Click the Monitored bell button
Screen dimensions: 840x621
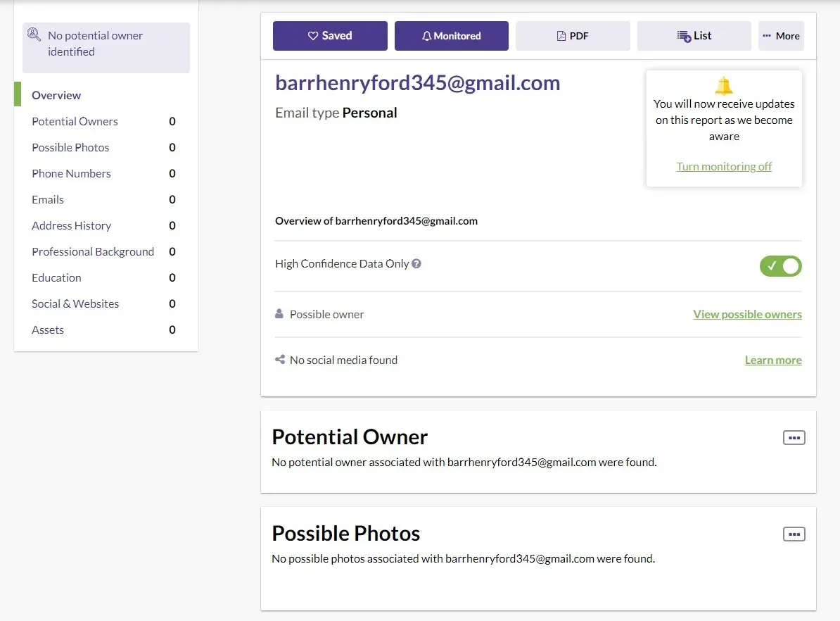pyautogui.click(x=451, y=36)
